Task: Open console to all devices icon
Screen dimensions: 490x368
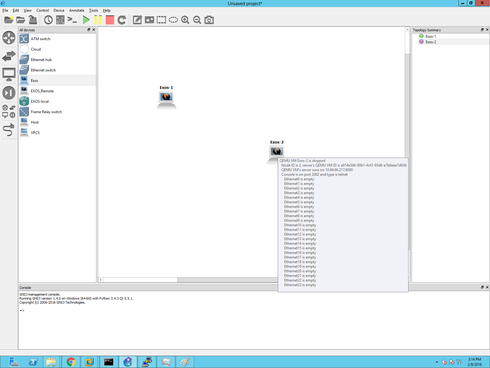Action: 72,20
